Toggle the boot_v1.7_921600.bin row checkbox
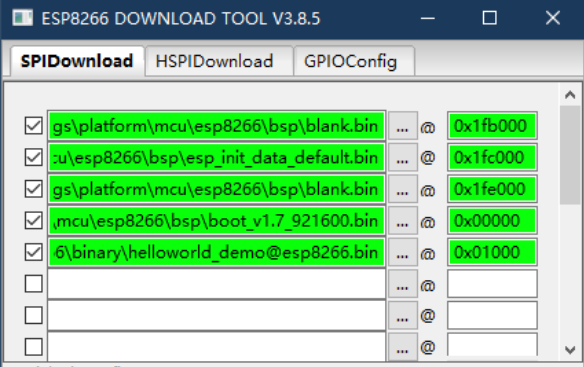 point(34,221)
